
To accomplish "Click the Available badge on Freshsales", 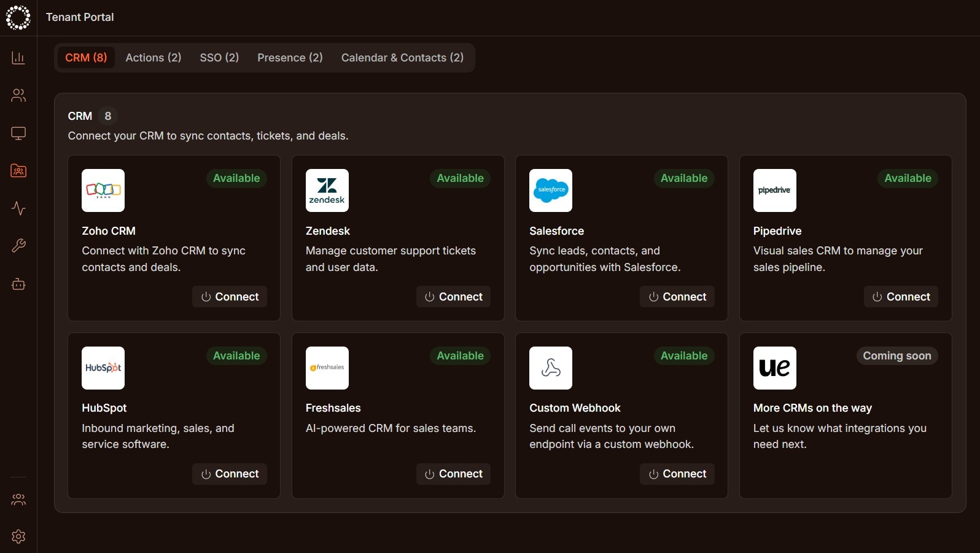I will [x=461, y=356].
